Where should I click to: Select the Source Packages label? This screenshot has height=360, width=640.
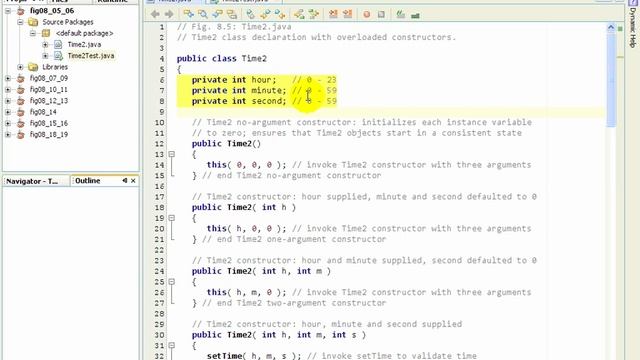[x=68, y=22]
